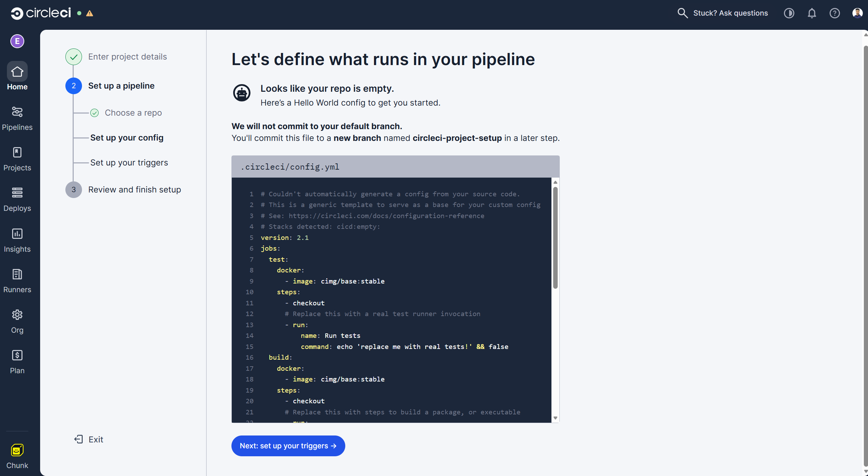This screenshot has height=476, width=868.
Task: Toggle the dark mode contrast icon
Action: tap(789, 13)
